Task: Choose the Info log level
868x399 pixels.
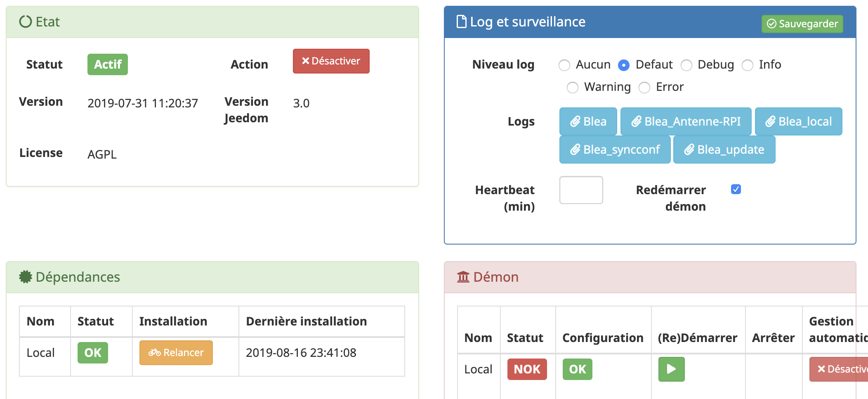Action: (747, 65)
